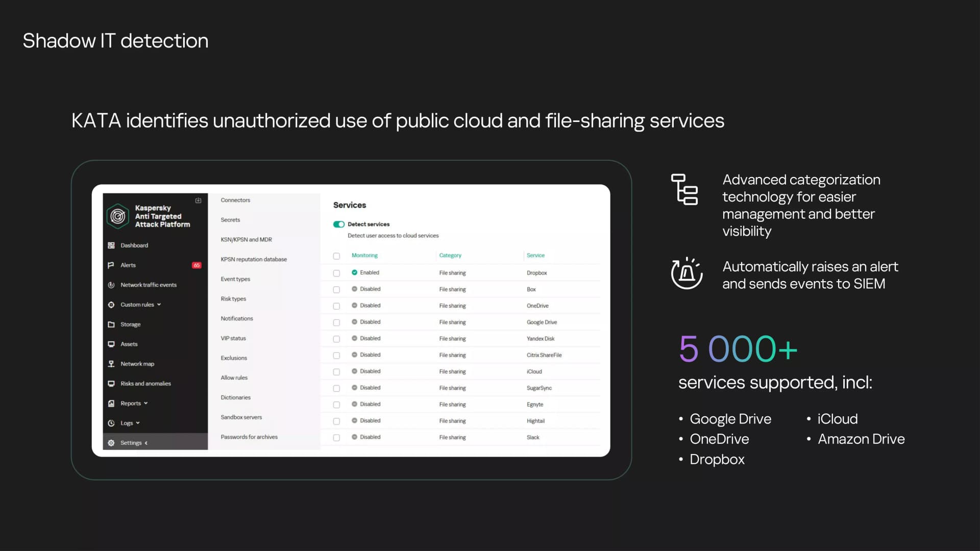Check the Citrix ShareFile row checkbox
Image resolution: width=980 pixels, height=551 pixels.
[336, 355]
